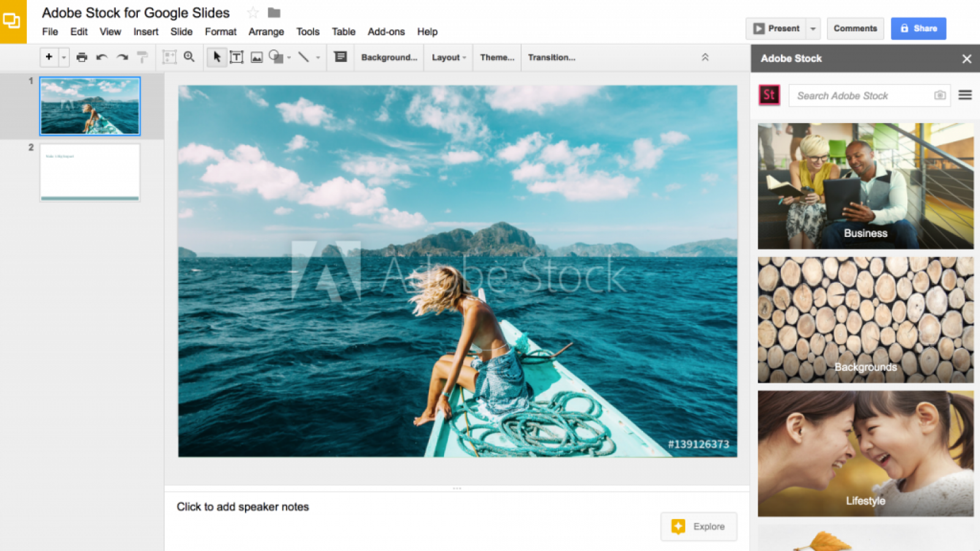Expand the new slide dropdown arrow
Viewport: 980px width, 551px height.
pos(64,58)
